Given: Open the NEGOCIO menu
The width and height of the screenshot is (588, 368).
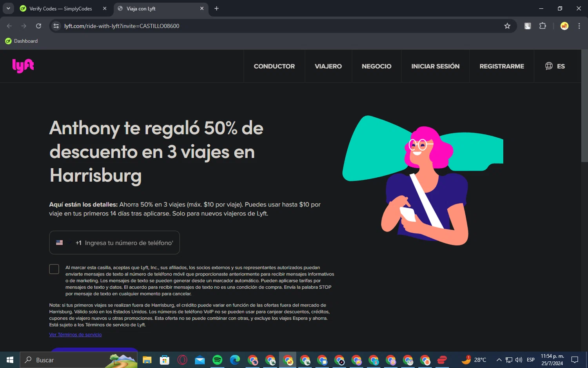Looking at the screenshot, I should 376,66.
